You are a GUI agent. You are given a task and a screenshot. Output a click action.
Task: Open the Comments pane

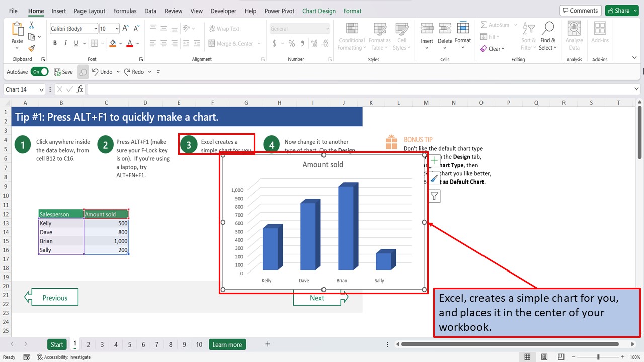(580, 10)
